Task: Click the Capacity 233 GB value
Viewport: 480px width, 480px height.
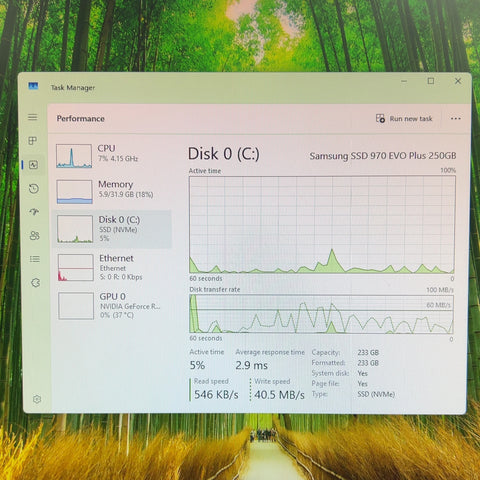Action: (368, 352)
